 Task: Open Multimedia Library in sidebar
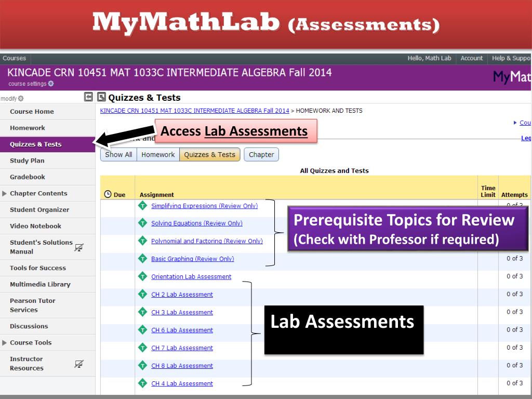click(47, 284)
